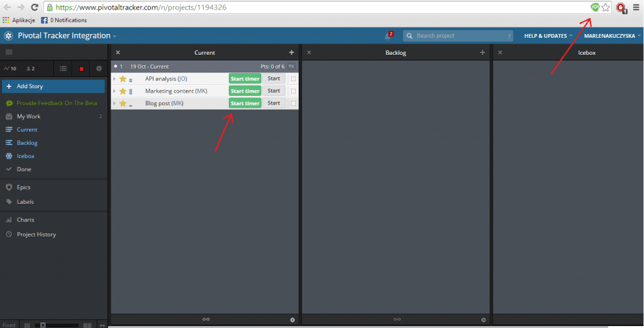Image resolution: width=644 pixels, height=328 pixels.
Task: Click the project members count icon
Action: pyautogui.click(x=31, y=69)
